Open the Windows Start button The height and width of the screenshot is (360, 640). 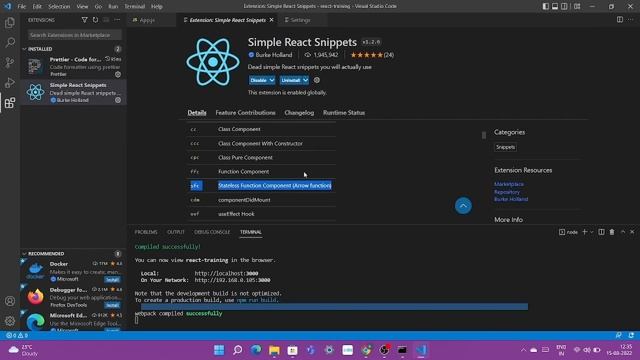click(219, 350)
